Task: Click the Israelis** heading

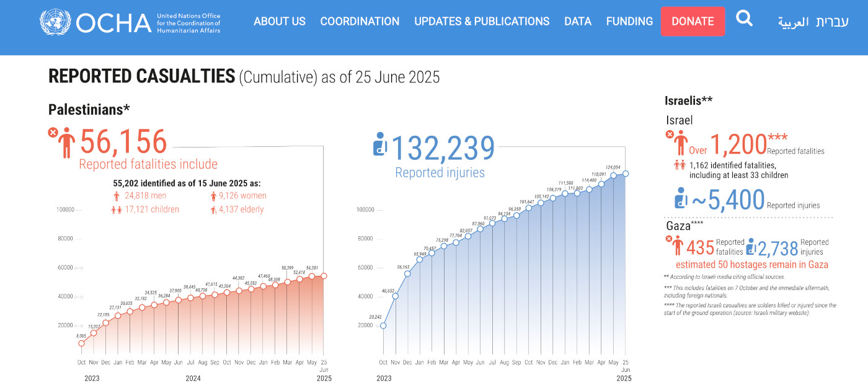Action: 688,100
